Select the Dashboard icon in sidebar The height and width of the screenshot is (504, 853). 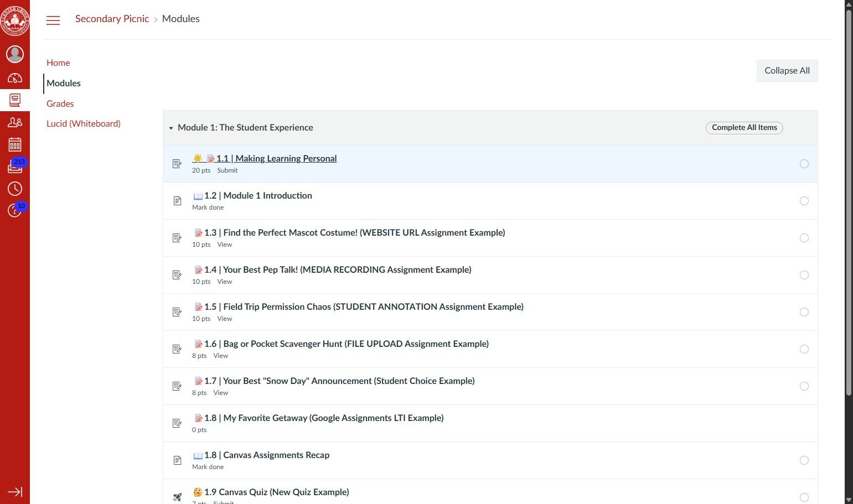[15, 77]
